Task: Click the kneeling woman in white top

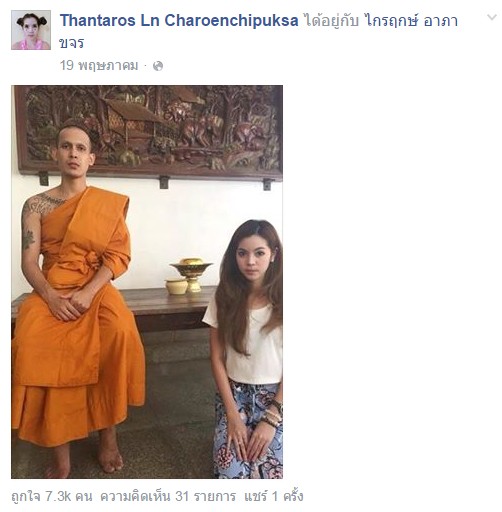Action: (247, 348)
